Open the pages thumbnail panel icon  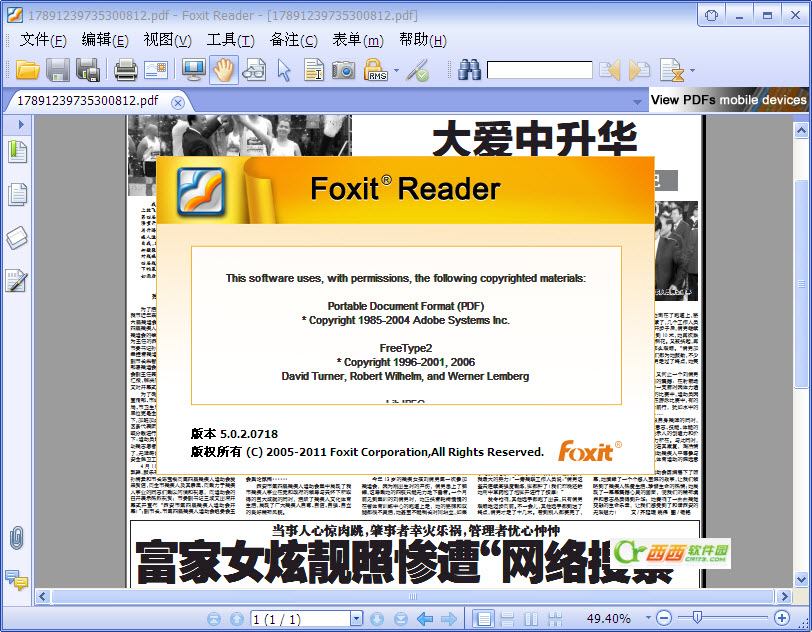(17, 194)
